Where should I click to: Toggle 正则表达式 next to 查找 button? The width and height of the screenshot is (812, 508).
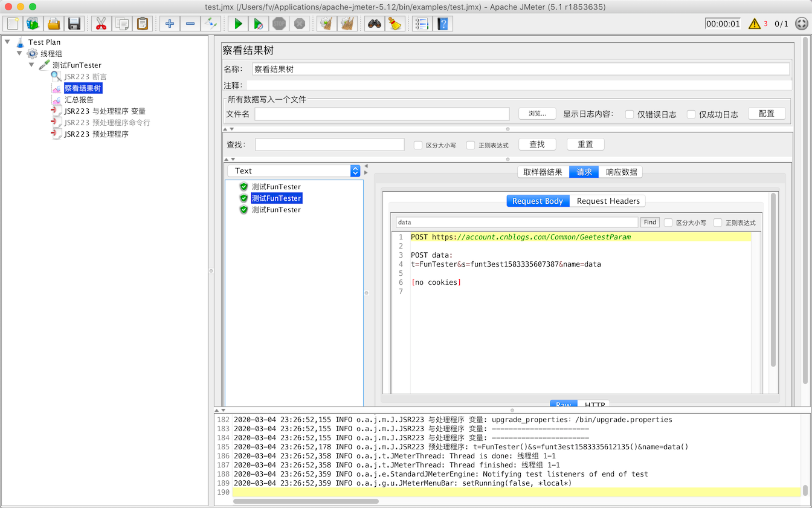(x=471, y=145)
